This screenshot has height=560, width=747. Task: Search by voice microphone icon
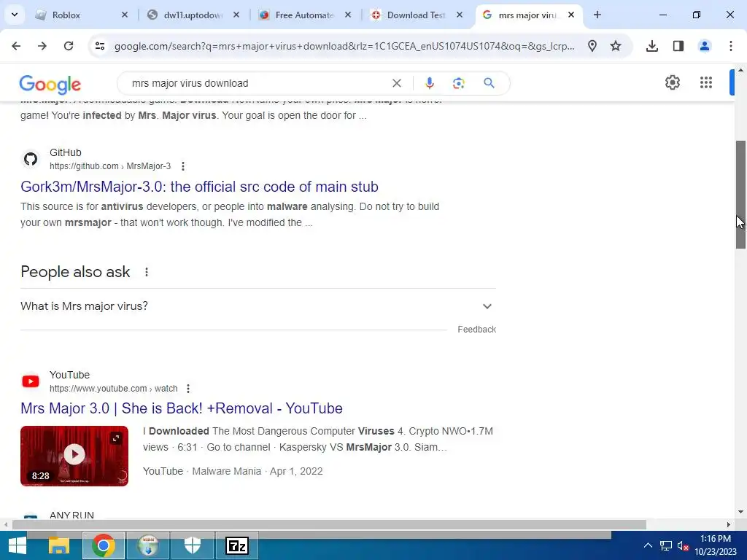[429, 83]
